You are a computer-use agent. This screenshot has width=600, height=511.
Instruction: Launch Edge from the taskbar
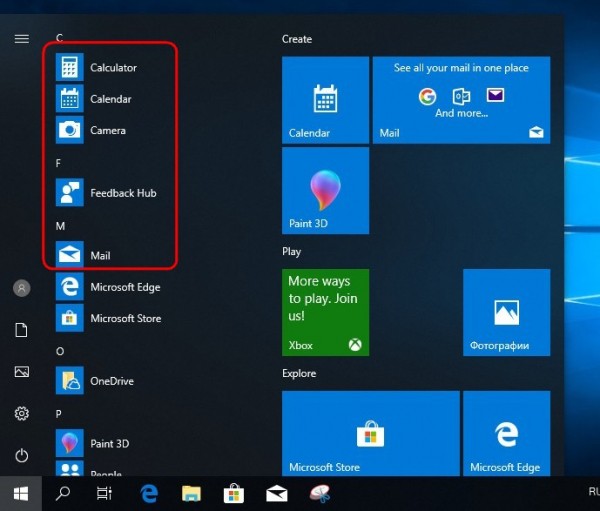click(x=149, y=493)
